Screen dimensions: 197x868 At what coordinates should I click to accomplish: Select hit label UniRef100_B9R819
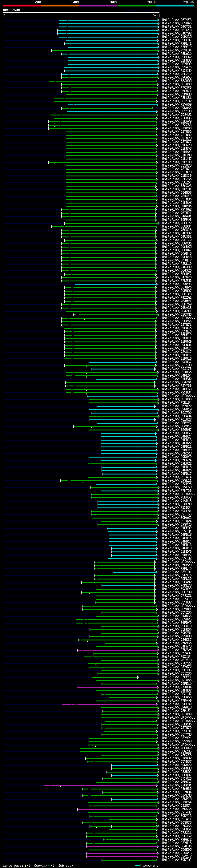point(177,410)
